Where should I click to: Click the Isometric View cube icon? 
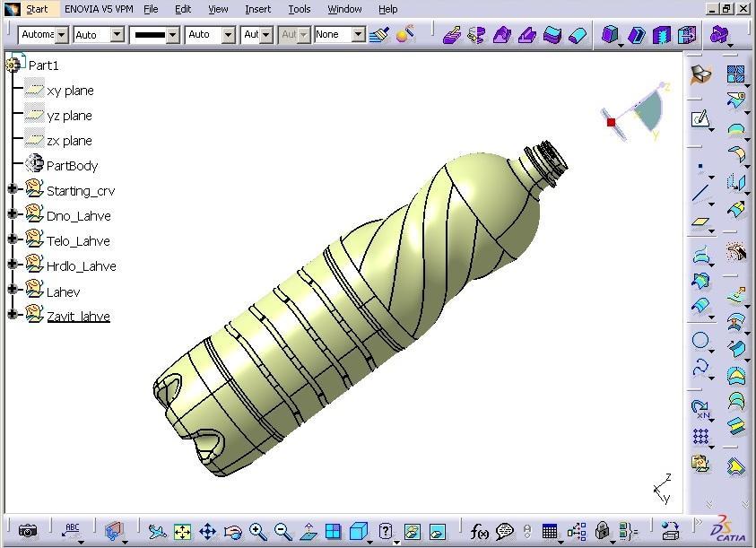[x=358, y=532]
